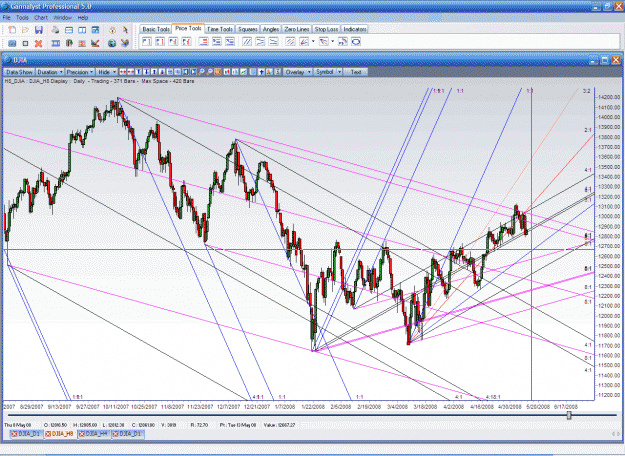Open the Hide dropdown
The height and width of the screenshot is (456, 625).
coord(106,72)
